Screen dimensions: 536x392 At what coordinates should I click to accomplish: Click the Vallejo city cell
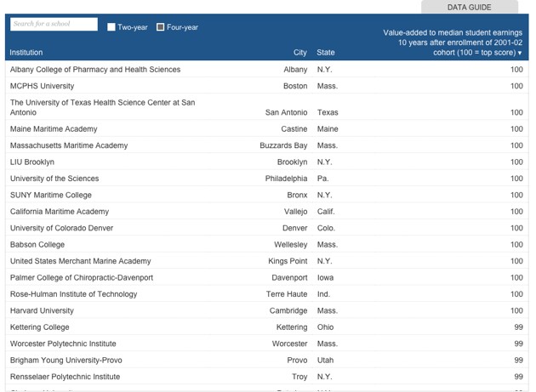[x=295, y=212]
